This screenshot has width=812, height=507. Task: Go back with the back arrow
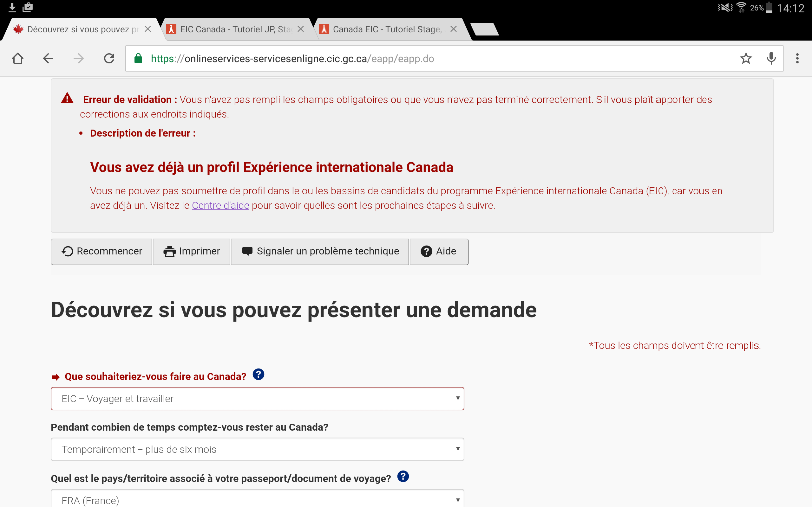pos(48,59)
